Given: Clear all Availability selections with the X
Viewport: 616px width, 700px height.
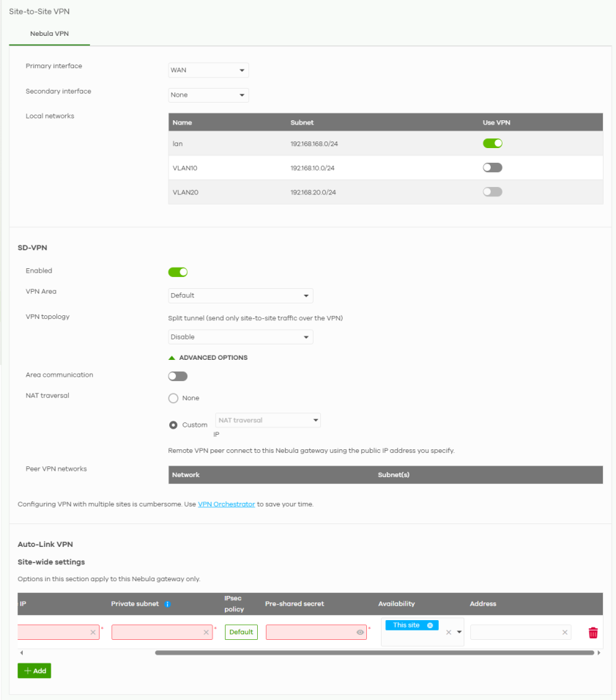Looking at the screenshot, I should tap(448, 633).
